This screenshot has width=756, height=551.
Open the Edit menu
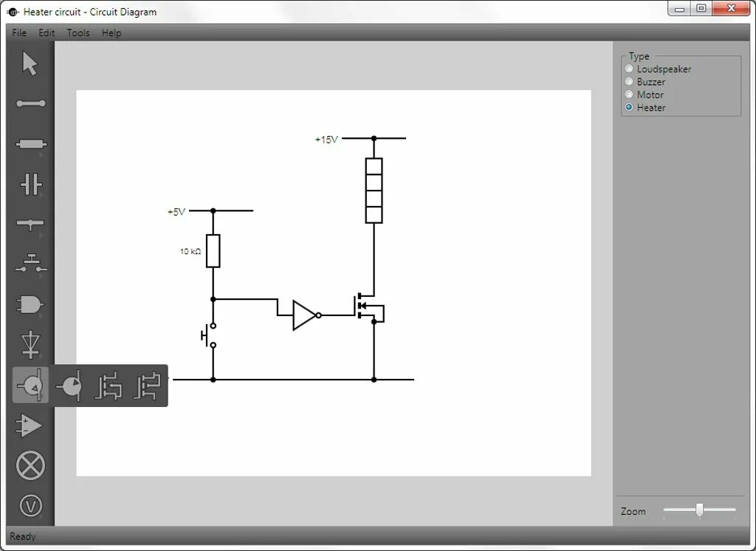pos(47,32)
